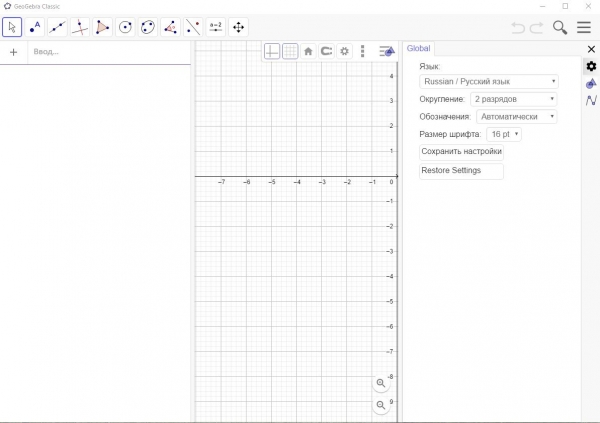Viewport: 600px width, 423px height.
Task: Open the language dropdown Russian / Русский язык
Action: click(489, 82)
